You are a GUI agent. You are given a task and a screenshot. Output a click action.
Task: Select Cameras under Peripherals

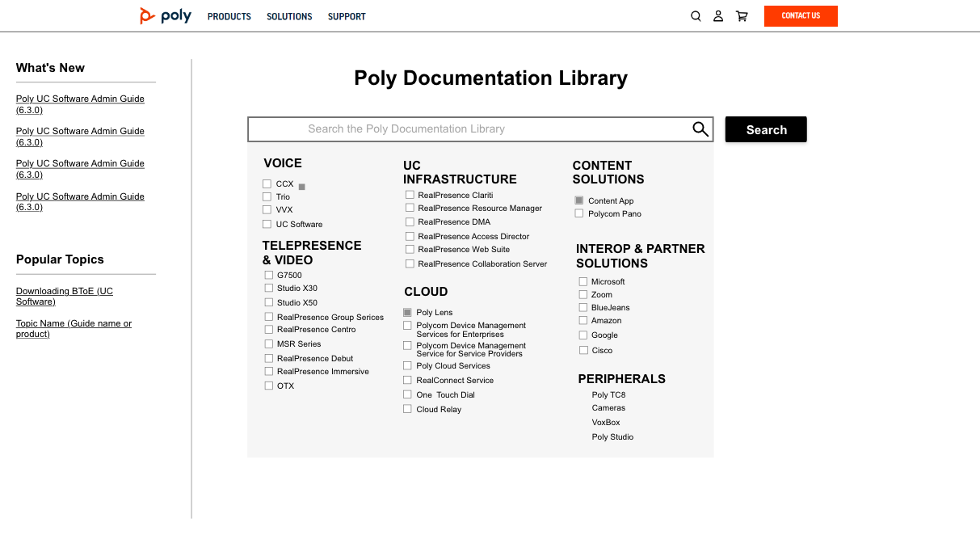pos(608,408)
